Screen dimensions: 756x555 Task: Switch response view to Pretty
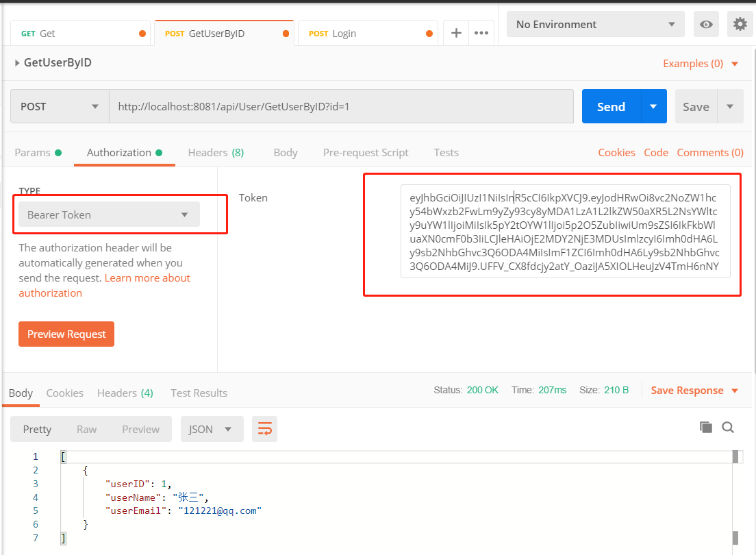coord(37,429)
